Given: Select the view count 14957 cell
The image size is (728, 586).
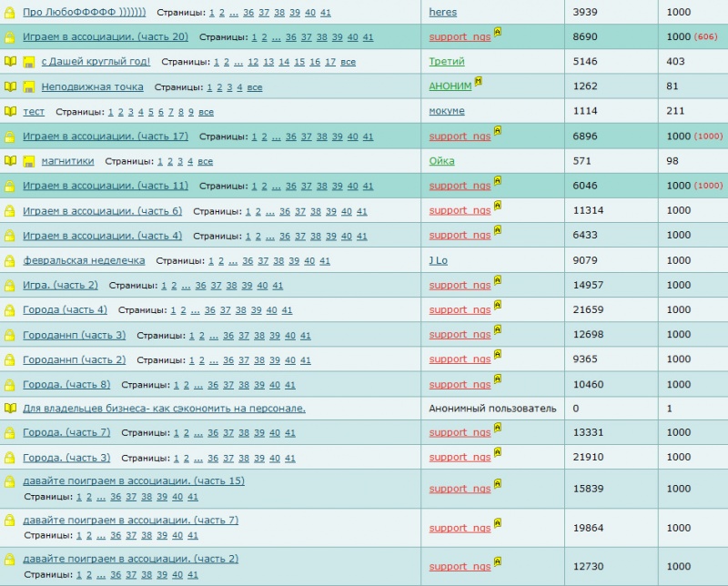Looking at the screenshot, I should [x=588, y=285].
